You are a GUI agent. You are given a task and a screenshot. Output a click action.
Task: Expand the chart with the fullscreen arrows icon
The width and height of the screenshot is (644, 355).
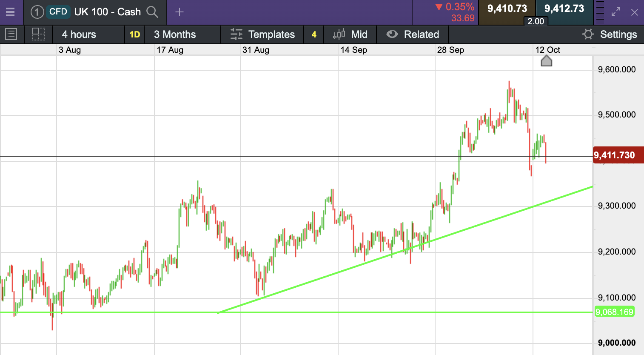pos(616,12)
